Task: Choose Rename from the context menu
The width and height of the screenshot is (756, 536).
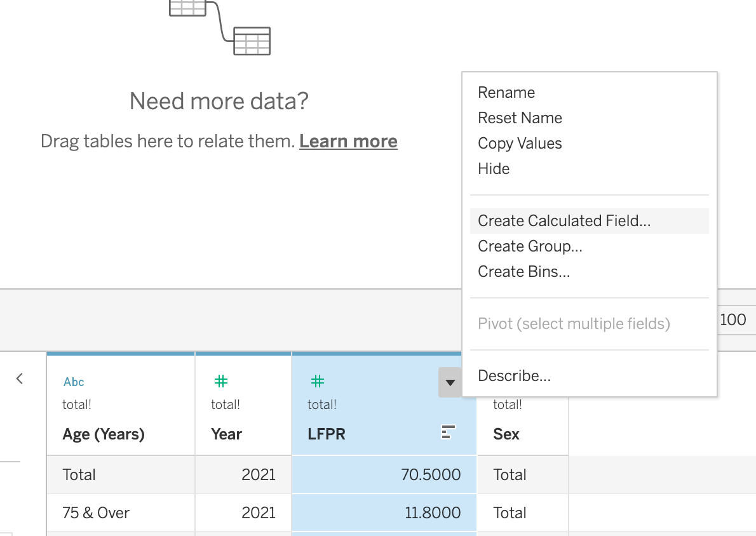Action: click(506, 93)
